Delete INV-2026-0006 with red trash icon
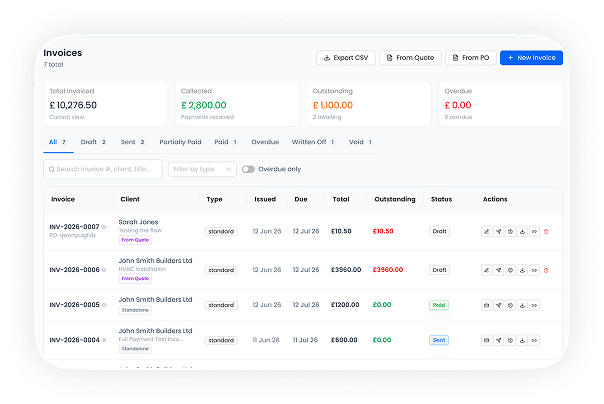The image size is (604, 404). pos(546,270)
